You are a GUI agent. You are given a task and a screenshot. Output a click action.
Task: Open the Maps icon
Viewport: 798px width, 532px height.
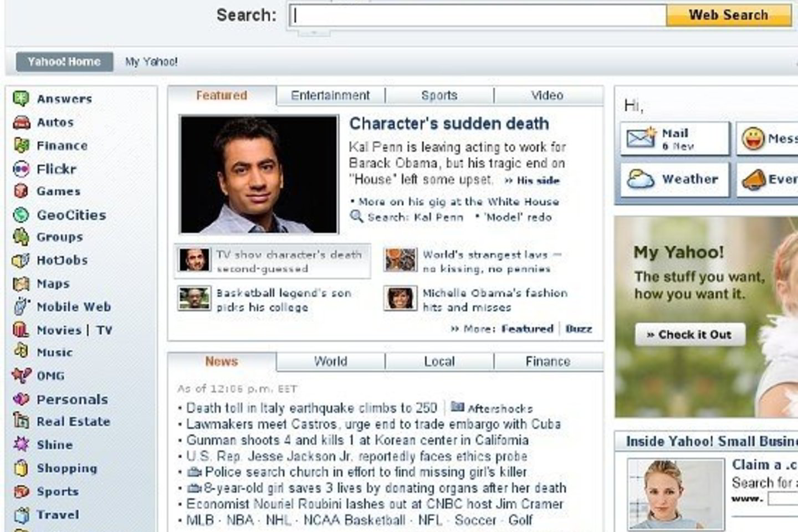point(21,284)
